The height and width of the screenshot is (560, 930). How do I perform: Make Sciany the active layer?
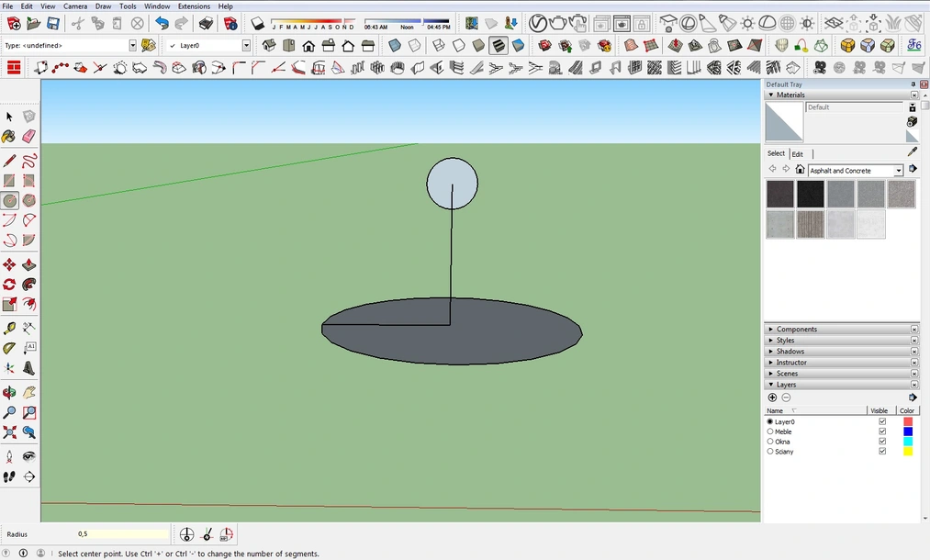[771, 451]
